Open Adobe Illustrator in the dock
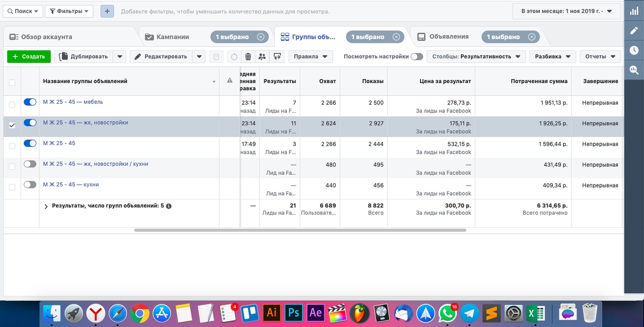The width and height of the screenshot is (644, 327). click(272, 313)
